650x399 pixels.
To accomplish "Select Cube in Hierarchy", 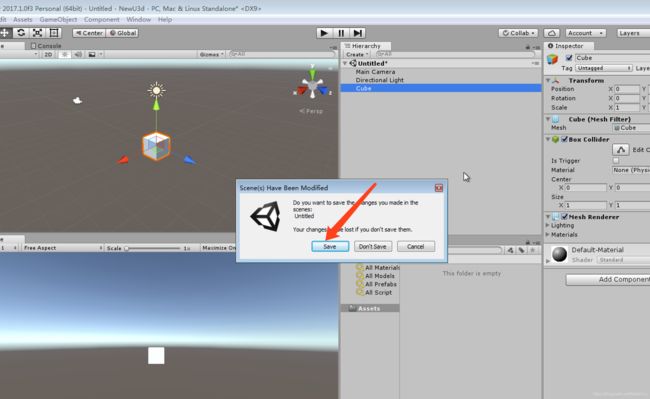I will [441, 88].
